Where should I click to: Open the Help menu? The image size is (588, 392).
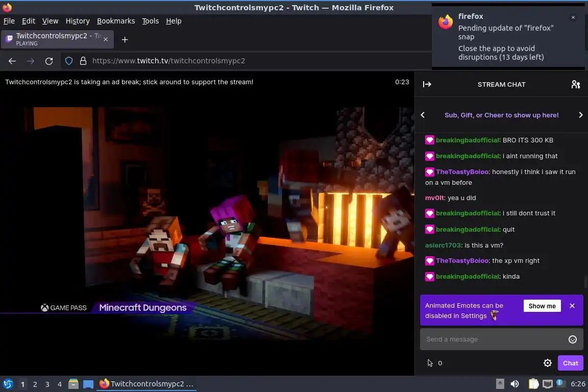pyautogui.click(x=174, y=21)
